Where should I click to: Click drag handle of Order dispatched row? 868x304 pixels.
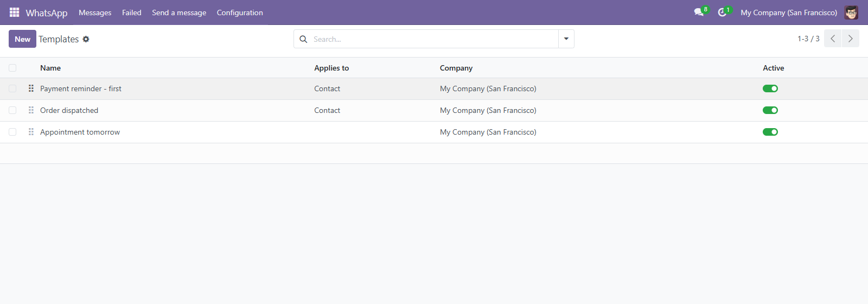31,110
